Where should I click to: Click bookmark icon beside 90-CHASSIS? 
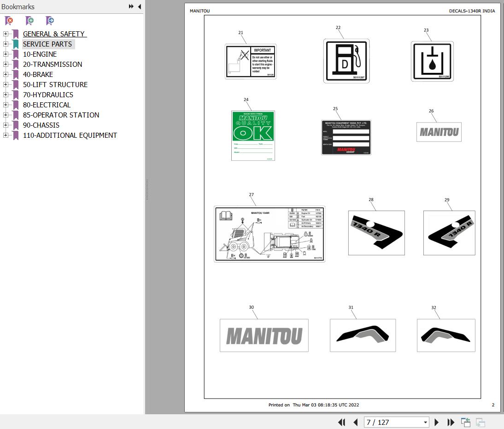(x=16, y=125)
